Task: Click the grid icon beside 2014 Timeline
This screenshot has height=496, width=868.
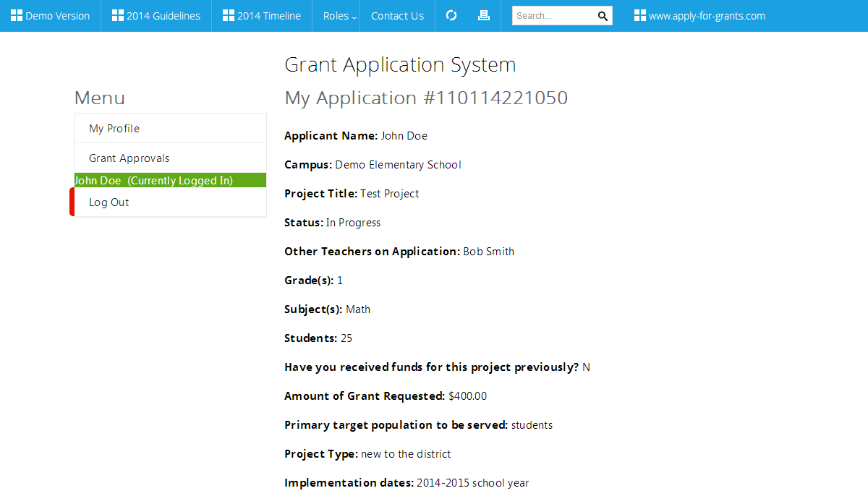Action: click(x=229, y=16)
